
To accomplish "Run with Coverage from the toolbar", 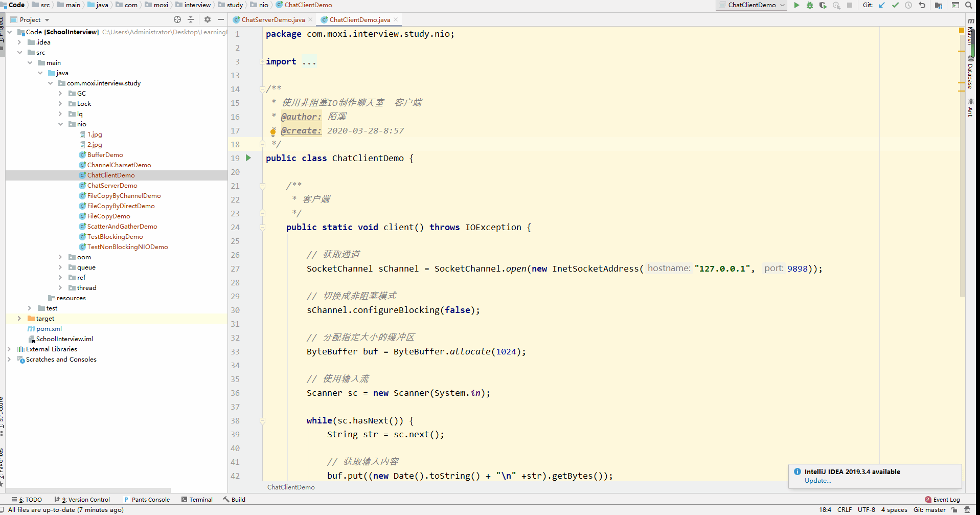I will click(x=823, y=5).
